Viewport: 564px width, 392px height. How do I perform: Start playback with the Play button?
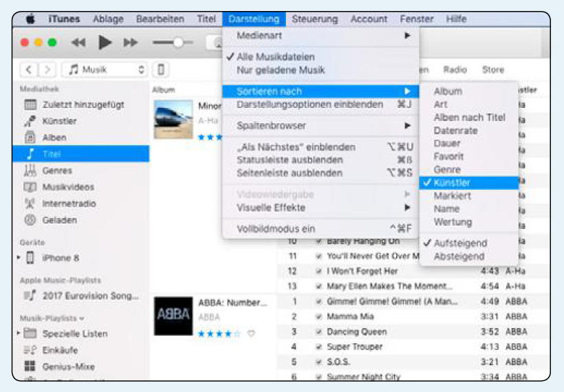pyautogui.click(x=105, y=43)
